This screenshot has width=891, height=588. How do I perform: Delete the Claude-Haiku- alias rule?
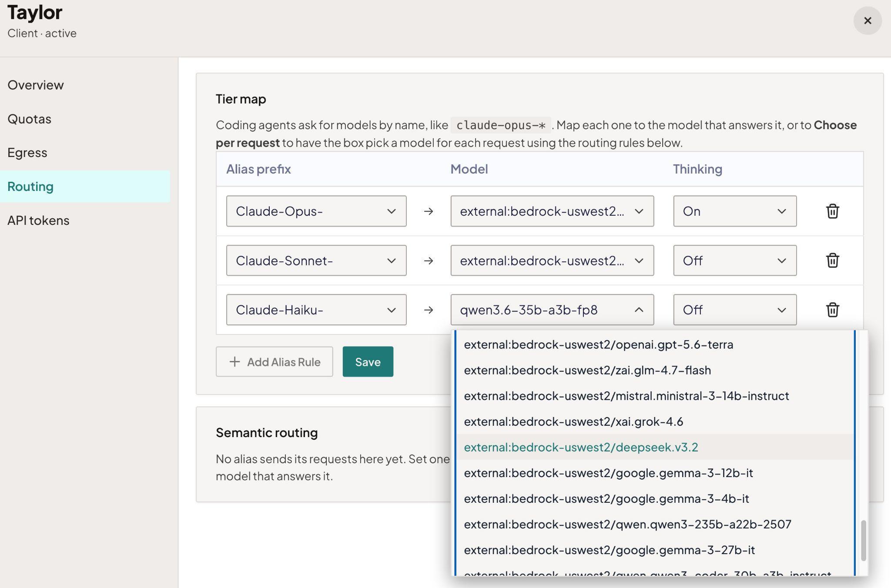click(832, 310)
